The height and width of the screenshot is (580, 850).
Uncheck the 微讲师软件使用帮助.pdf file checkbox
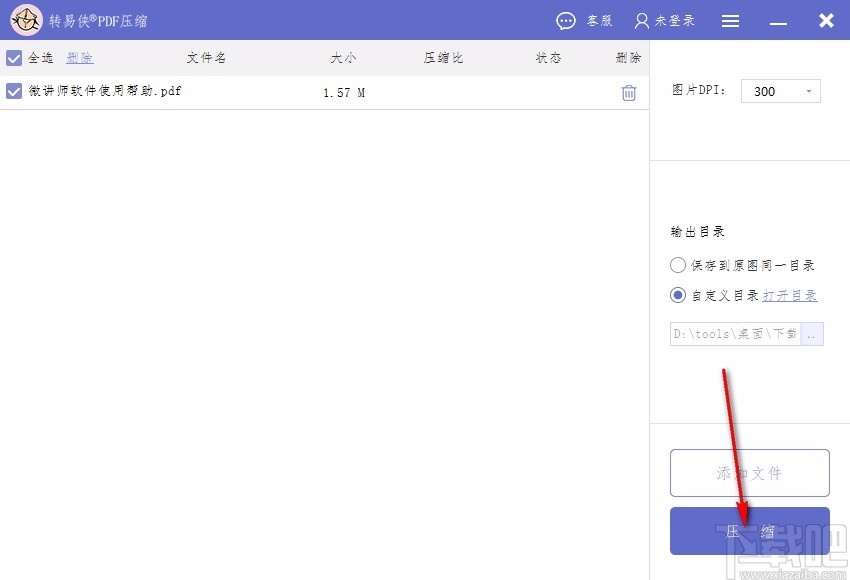13,91
